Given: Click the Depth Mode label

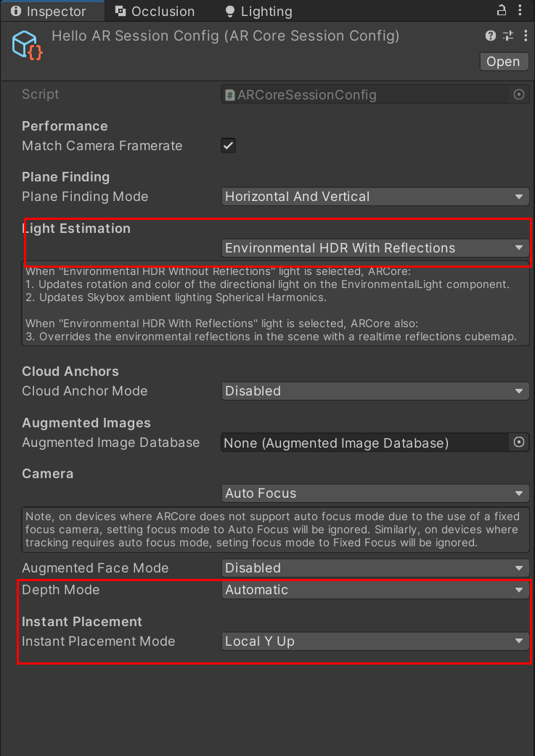Looking at the screenshot, I should click(x=61, y=590).
